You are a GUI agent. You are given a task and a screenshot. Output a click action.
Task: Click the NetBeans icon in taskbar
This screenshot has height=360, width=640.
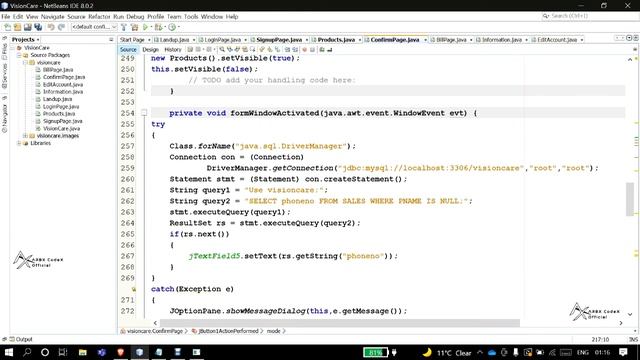[140, 352]
